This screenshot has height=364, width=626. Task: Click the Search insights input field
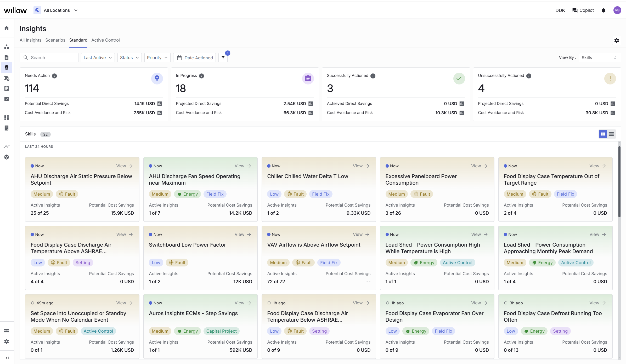49,58
